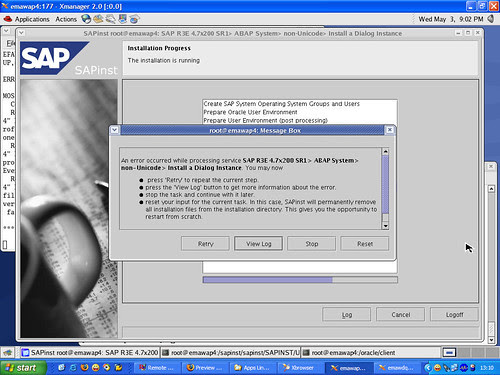Open the Actions menu in GNOME panel
Viewport: 500px width, 375px height.
point(66,19)
